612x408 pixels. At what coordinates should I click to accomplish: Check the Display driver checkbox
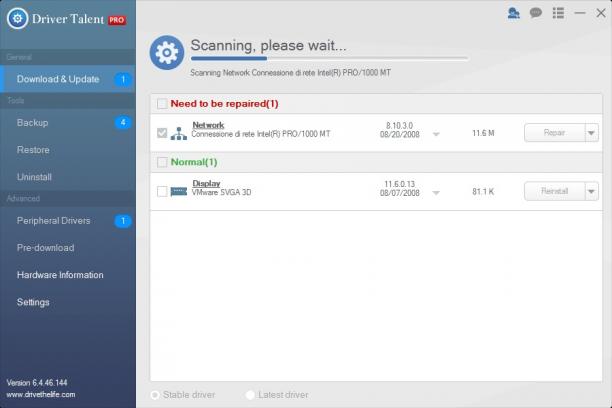click(162, 191)
